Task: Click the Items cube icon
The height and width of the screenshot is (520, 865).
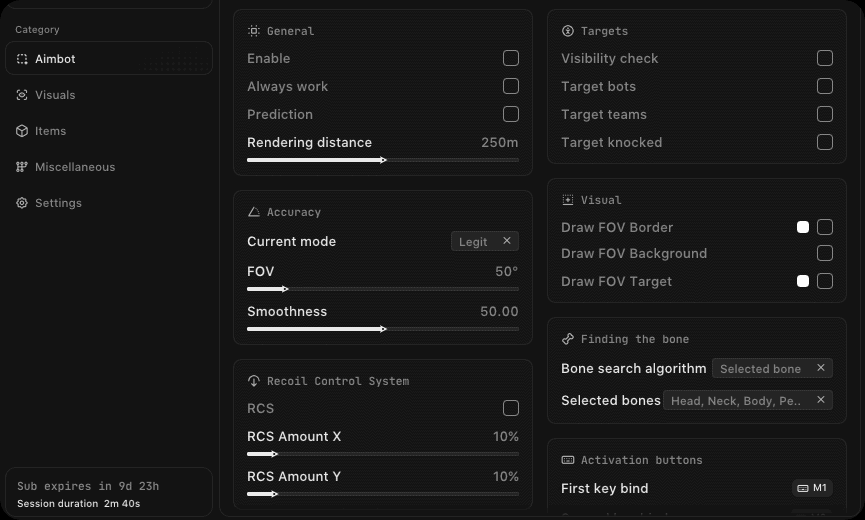Action: point(22,131)
